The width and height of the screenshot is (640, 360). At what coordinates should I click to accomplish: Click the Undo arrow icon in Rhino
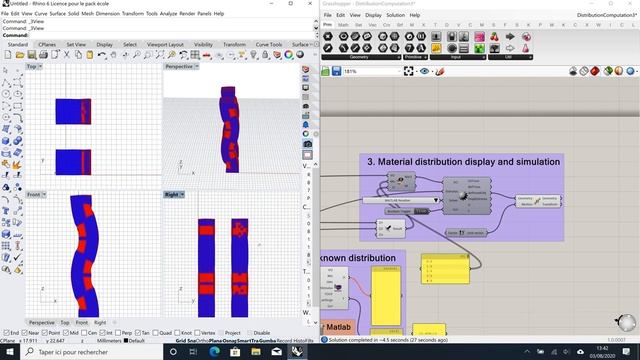(x=102, y=55)
